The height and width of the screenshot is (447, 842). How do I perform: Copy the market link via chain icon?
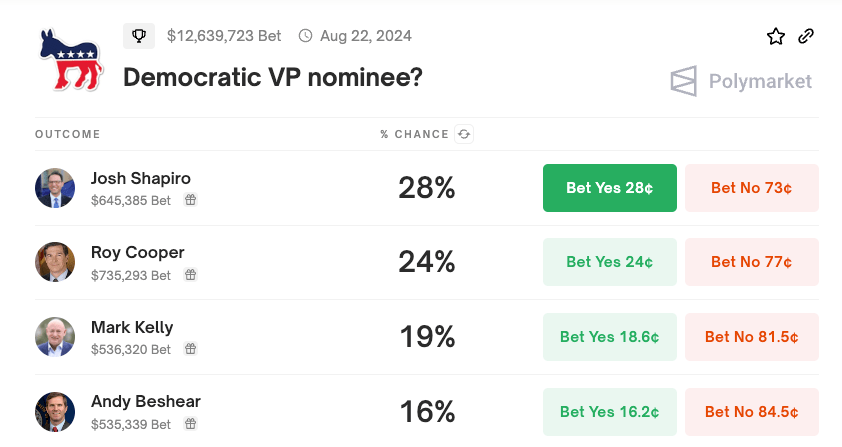(806, 36)
